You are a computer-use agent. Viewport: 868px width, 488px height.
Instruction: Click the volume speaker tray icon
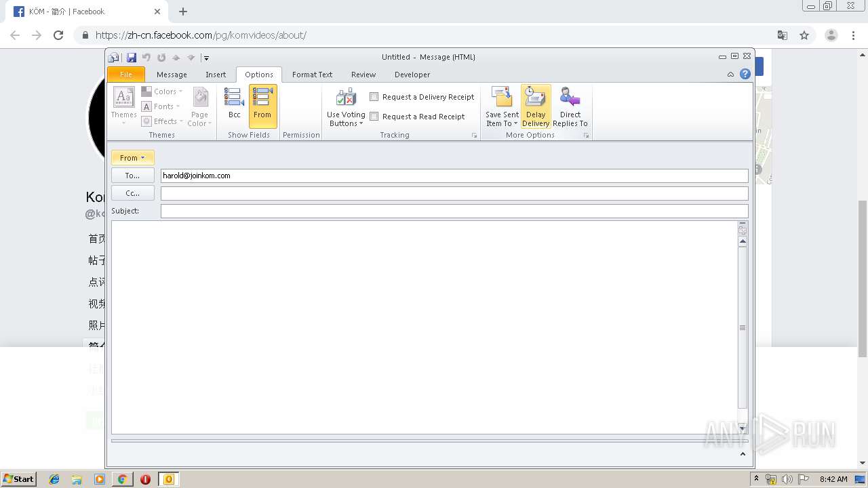pos(787,479)
